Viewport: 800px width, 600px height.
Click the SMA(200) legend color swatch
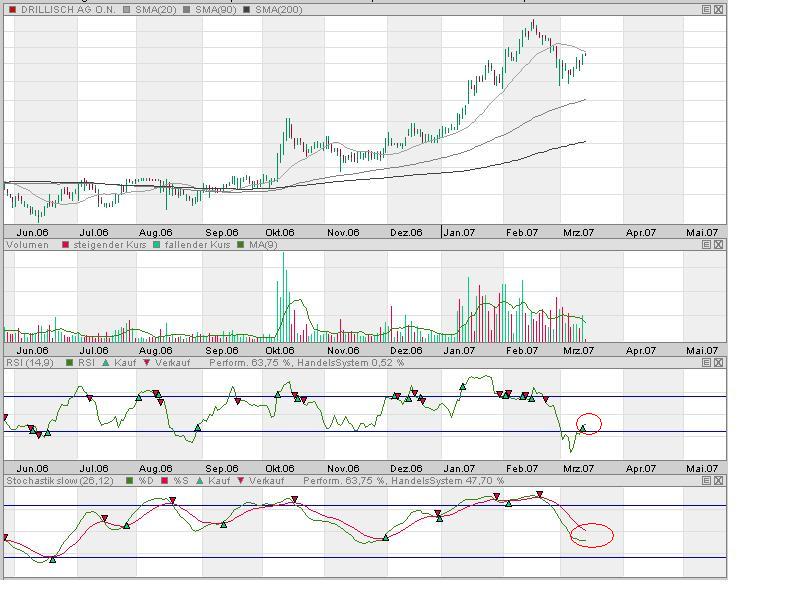tap(247, 10)
